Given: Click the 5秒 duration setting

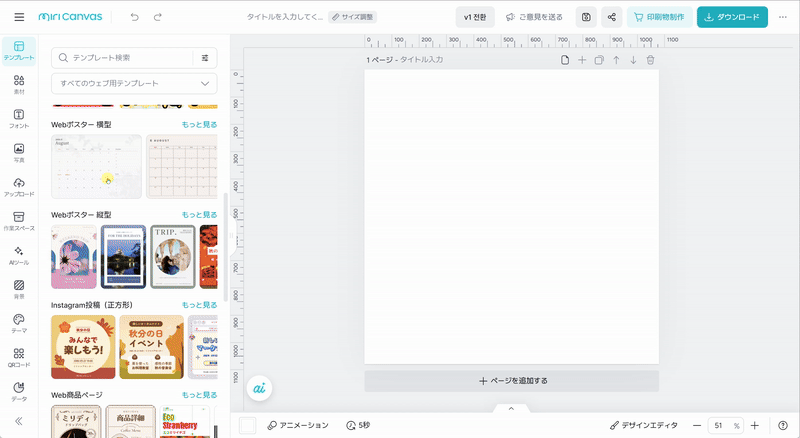Looking at the screenshot, I should (x=358, y=425).
